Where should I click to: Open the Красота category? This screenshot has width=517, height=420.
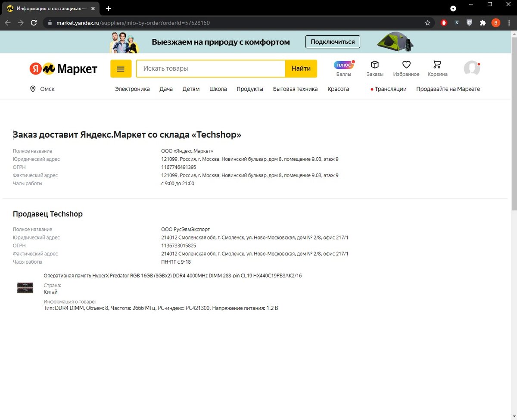pos(338,89)
